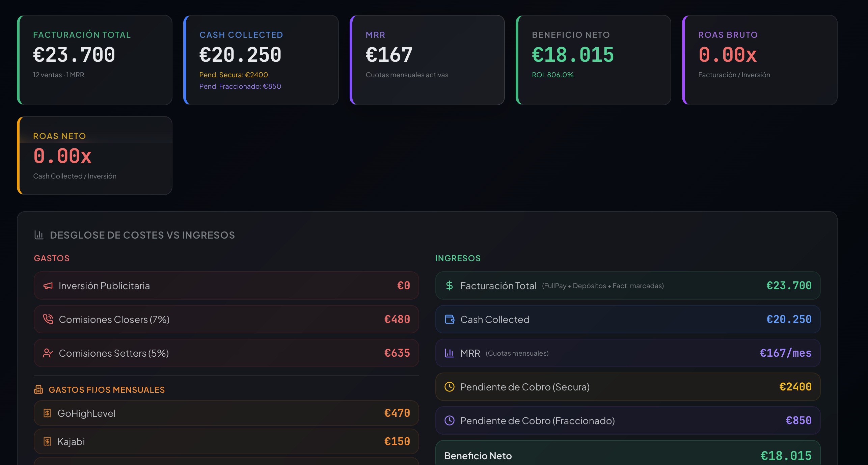The height and width of the screenshot is (465, 868).
Task: Click the megaphone icon for Inversión Publicitaria
Action: [x=48, y=286]
